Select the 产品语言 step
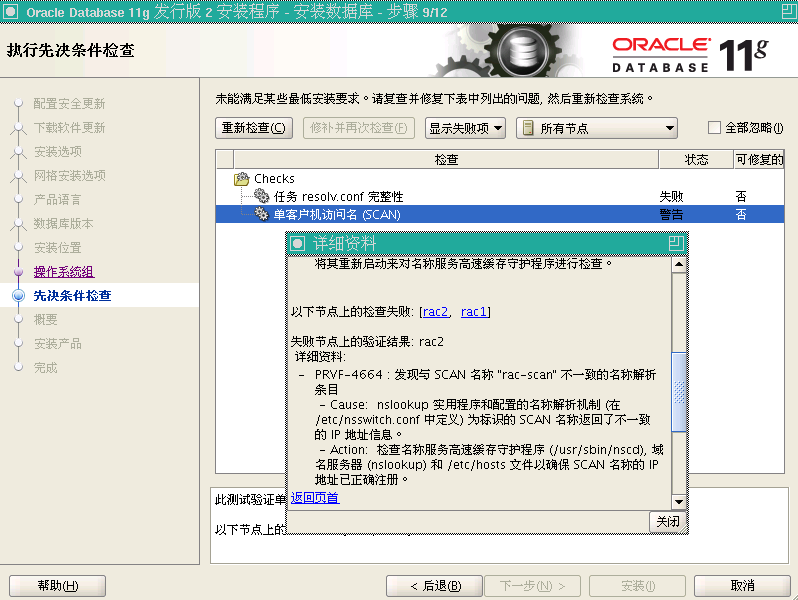The width and height of the screenshot is (798, 600). pyautogui.click(x=58, y=199)
